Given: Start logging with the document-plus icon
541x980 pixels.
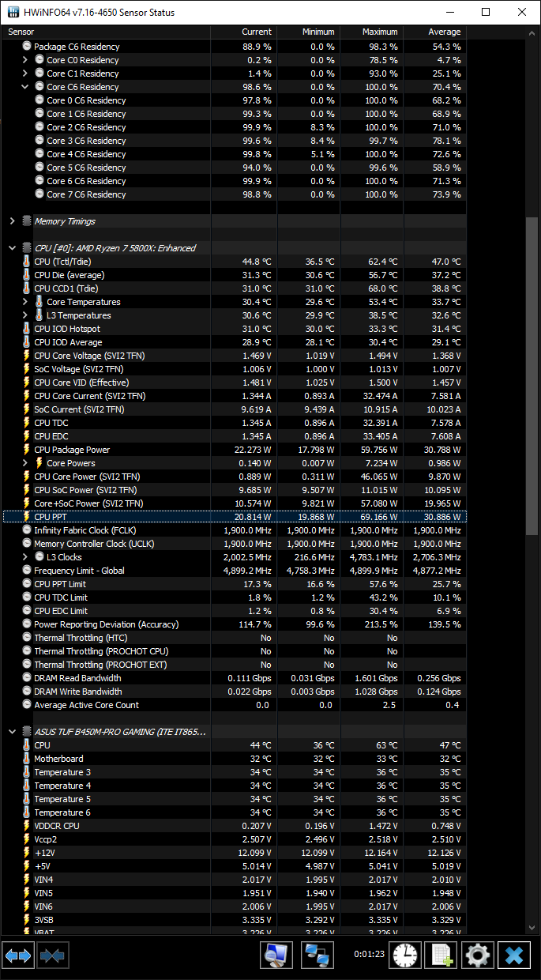Looking at the screenshot, I should [441, 955].
